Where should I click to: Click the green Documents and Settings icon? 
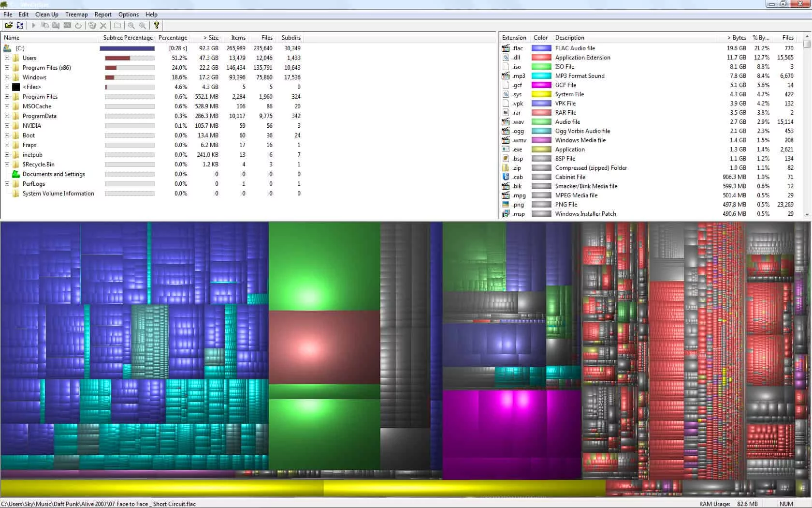click(x=16, y=174)
